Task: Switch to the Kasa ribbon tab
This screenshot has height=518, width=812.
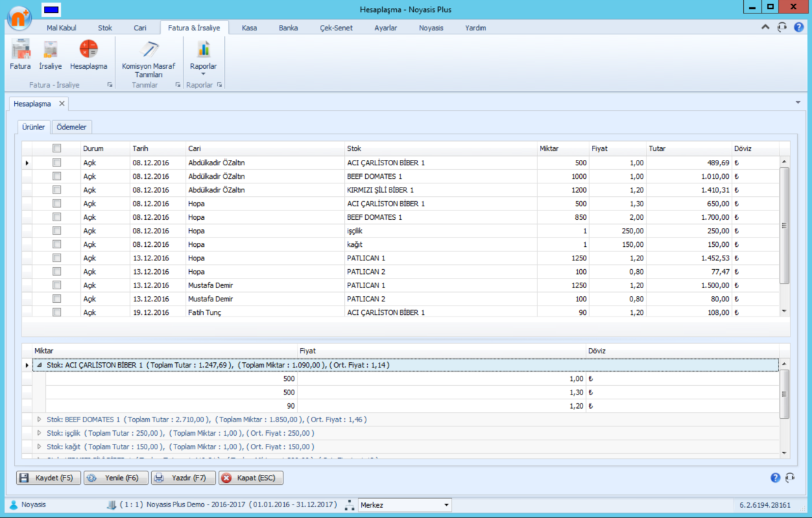Action: click(x=249, y=28)
